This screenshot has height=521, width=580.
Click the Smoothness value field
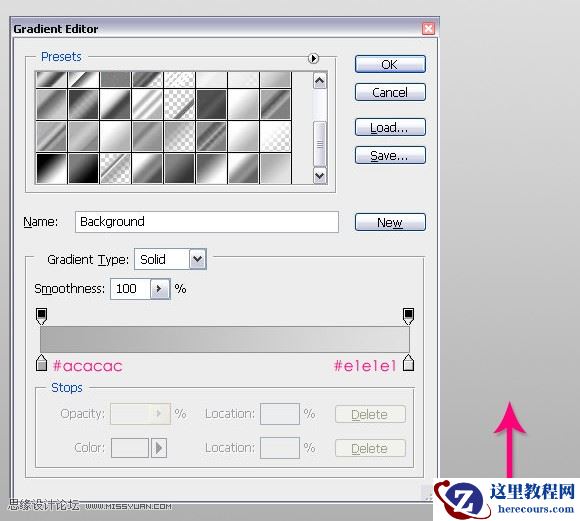pyautogui.click(x=131, y=289)
